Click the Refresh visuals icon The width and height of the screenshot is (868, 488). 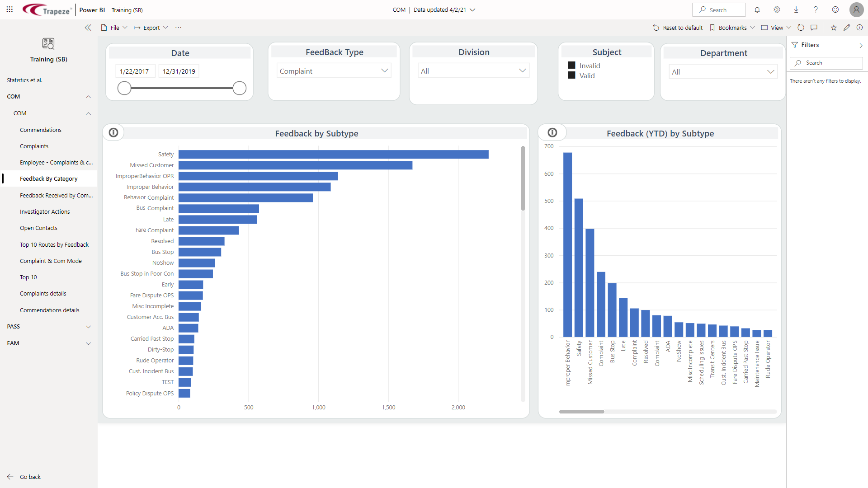pos(801,28)
